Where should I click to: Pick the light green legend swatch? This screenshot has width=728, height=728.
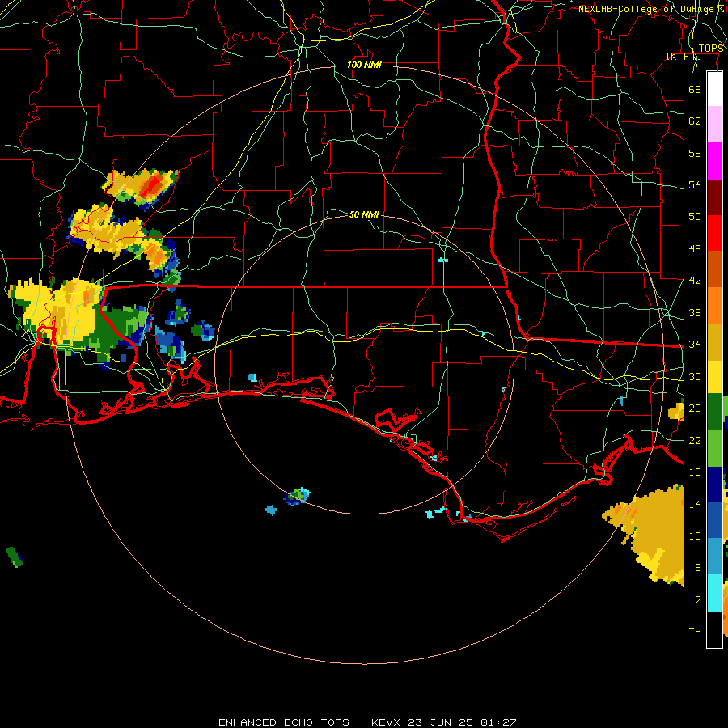pyautogui.click(x=714, y=448)
